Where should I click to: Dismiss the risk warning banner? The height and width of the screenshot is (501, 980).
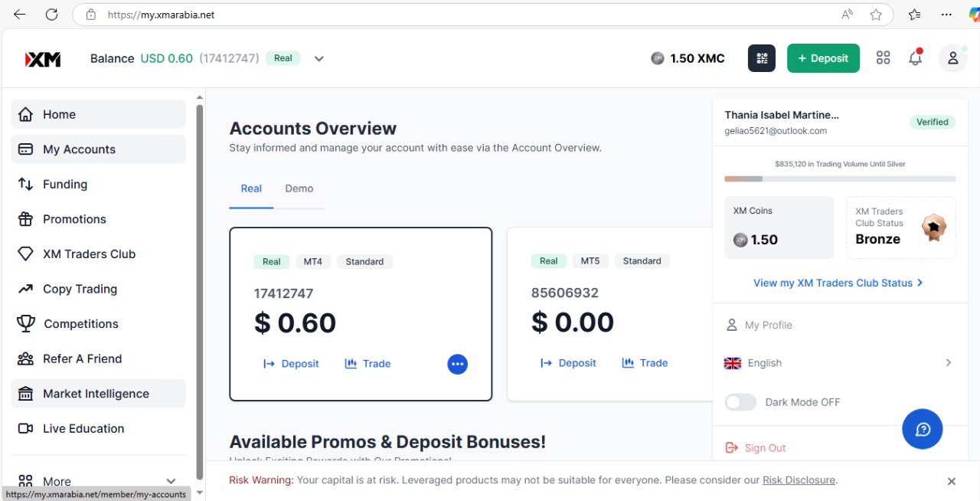coord(951,481)
